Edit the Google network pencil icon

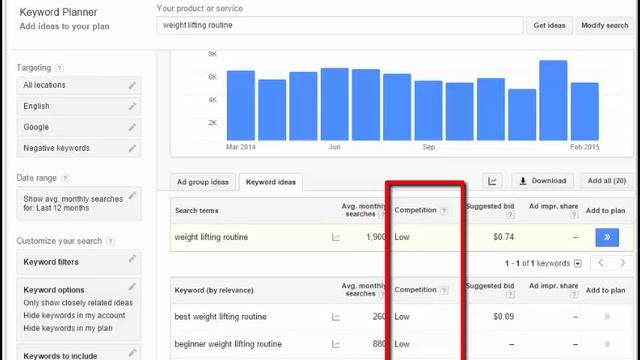coord(132,127)
